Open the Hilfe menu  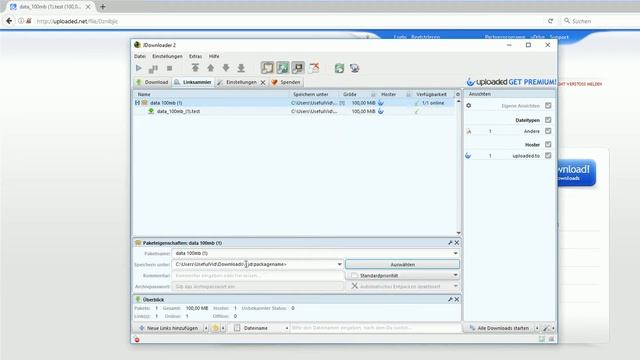[x=214, y=56]
